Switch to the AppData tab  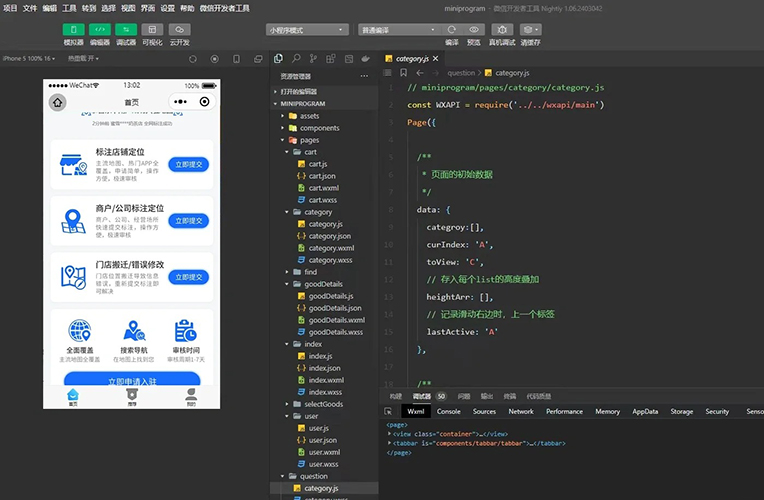tap(645, 411)
